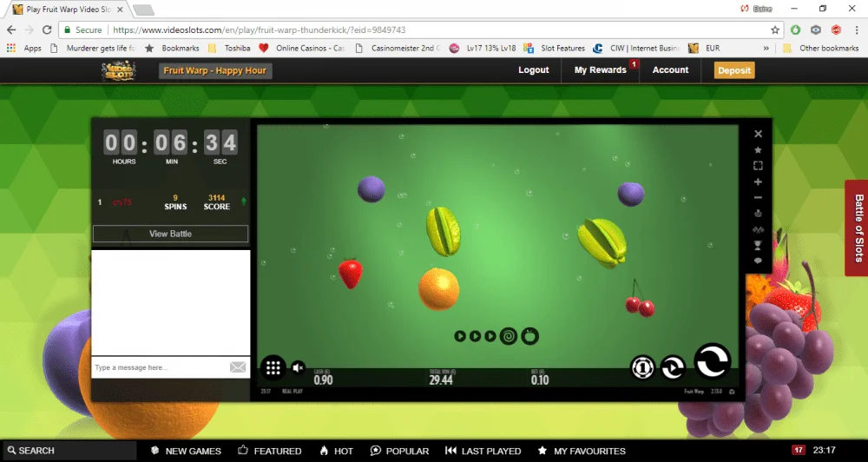Viewport: 868px width, 462px height.
Task: Open the Apps shortcut in the bookmarks bar
Action: (23, 48)
